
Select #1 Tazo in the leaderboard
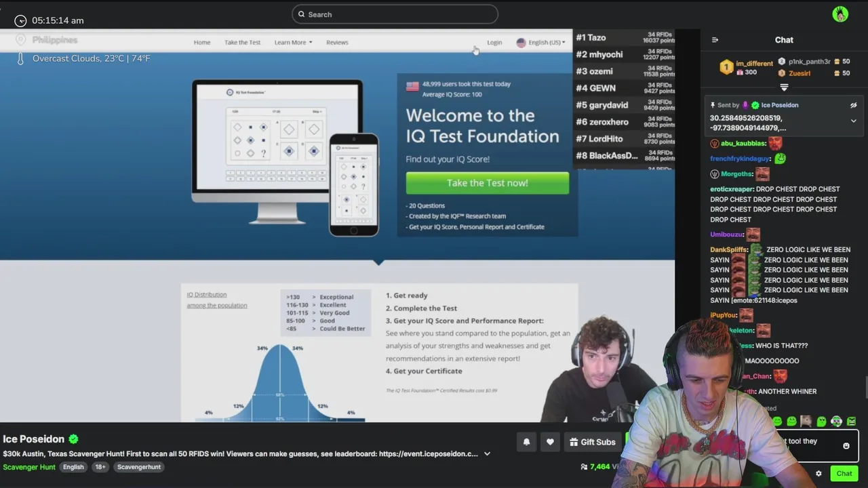[625, 38]
